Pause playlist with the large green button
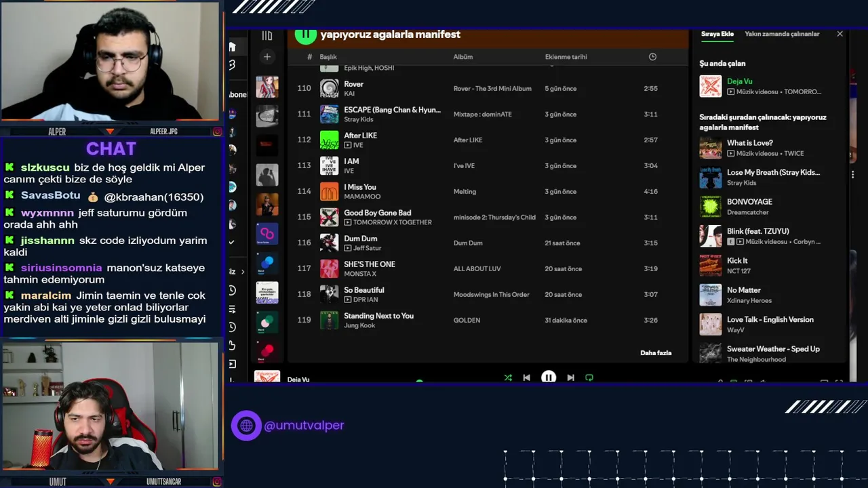868x488 pixels. coord(306,35)
